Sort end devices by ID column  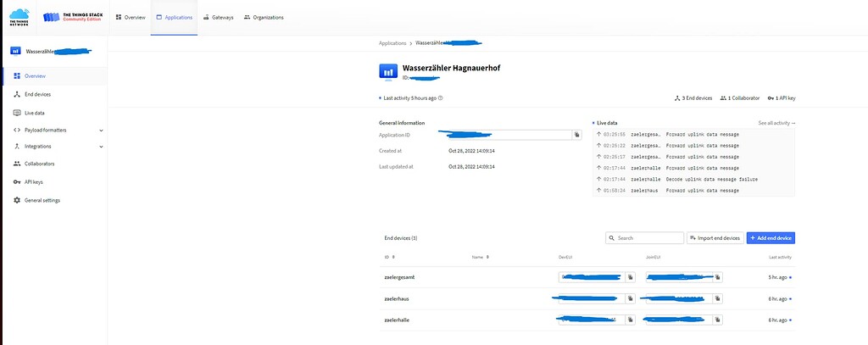click(x=390, y=257)
